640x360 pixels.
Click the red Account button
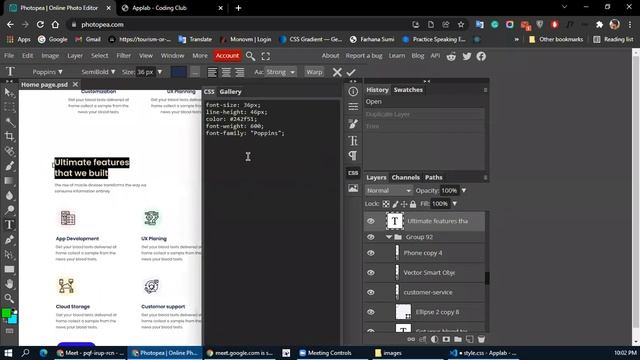point(227,56)
